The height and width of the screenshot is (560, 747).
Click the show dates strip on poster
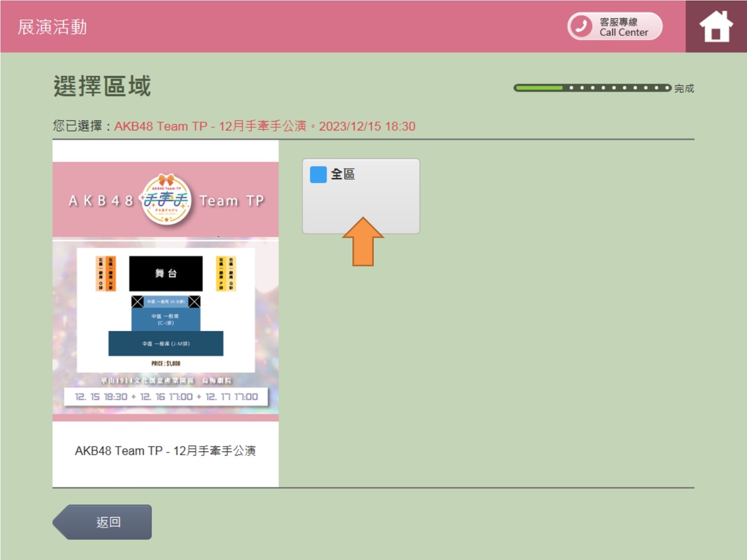166,396
